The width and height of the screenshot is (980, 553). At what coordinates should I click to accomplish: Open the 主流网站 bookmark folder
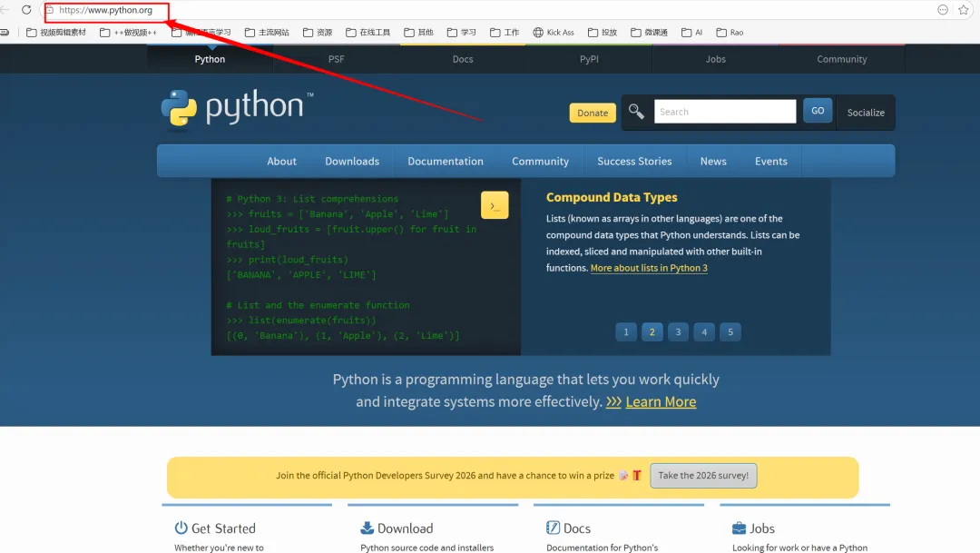267,33
